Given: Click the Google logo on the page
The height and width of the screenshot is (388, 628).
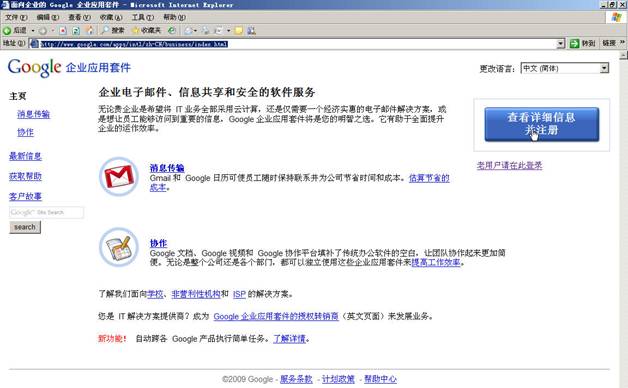Looking at the screenshot, I should (34, 68).
